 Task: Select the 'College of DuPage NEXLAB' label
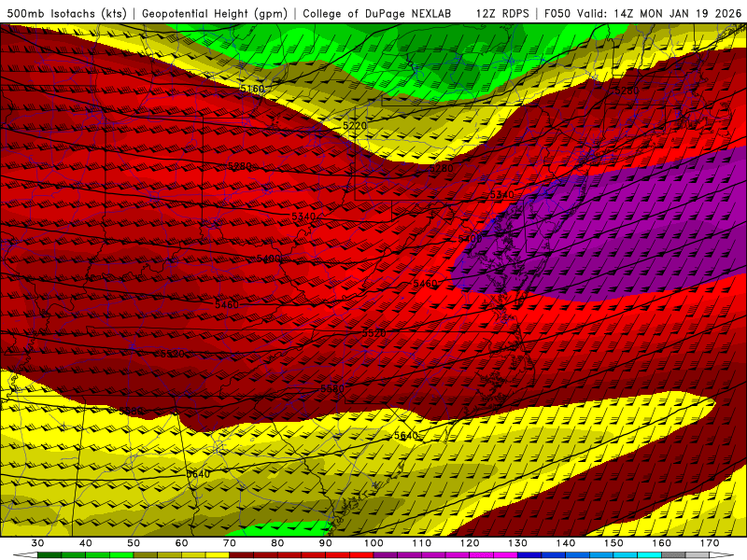click(377, 14)
